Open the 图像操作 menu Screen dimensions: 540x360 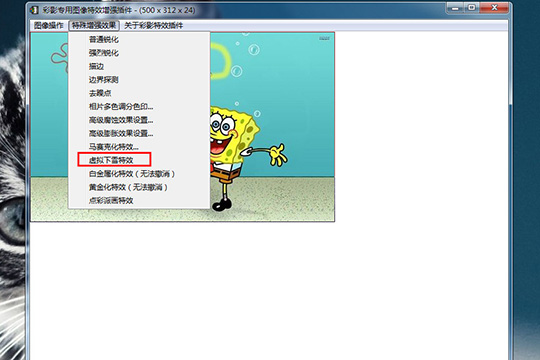(49, 25)
